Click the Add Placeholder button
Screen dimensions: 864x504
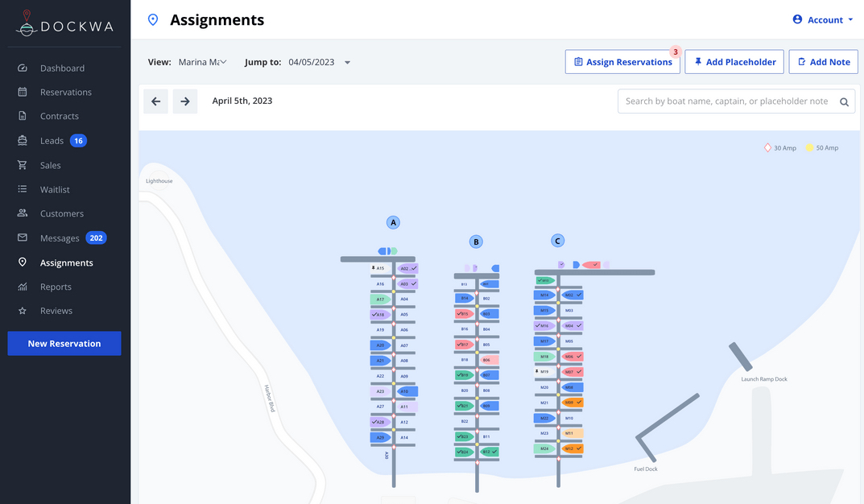pos(734,62)
